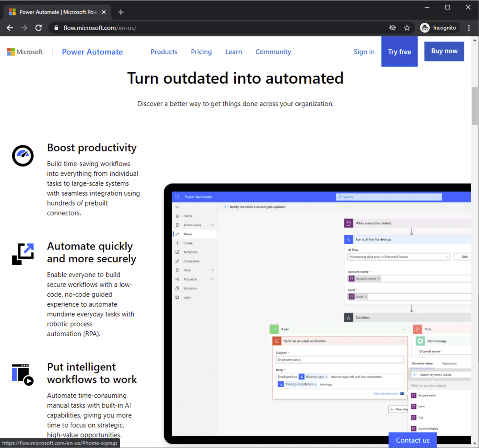Go back with the browser back arrow

pos(10,28)
